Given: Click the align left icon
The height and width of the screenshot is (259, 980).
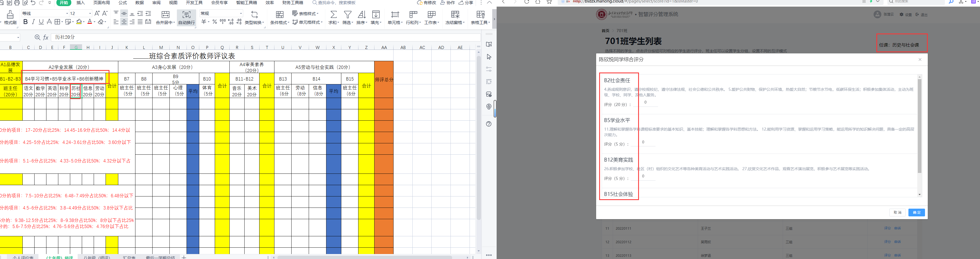Looking at the screenshot, I should pos(116,22).
